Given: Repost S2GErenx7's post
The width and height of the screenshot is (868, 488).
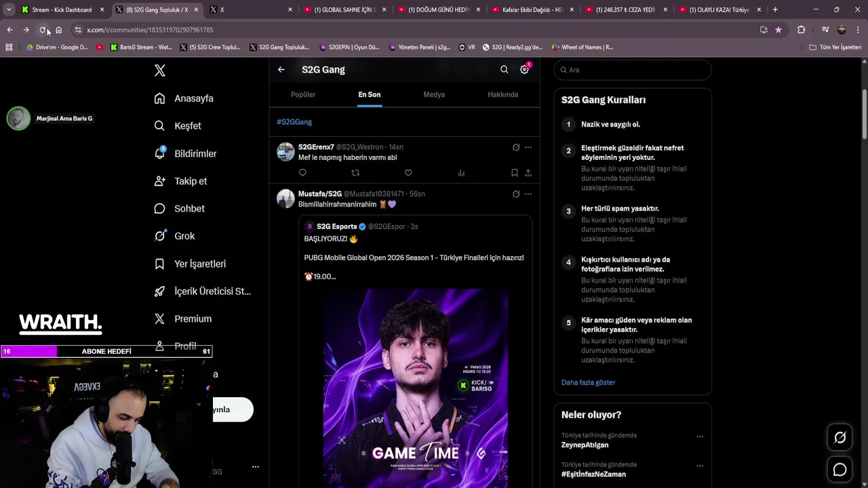Looking at the screenshot, I should tap(355, 173).
